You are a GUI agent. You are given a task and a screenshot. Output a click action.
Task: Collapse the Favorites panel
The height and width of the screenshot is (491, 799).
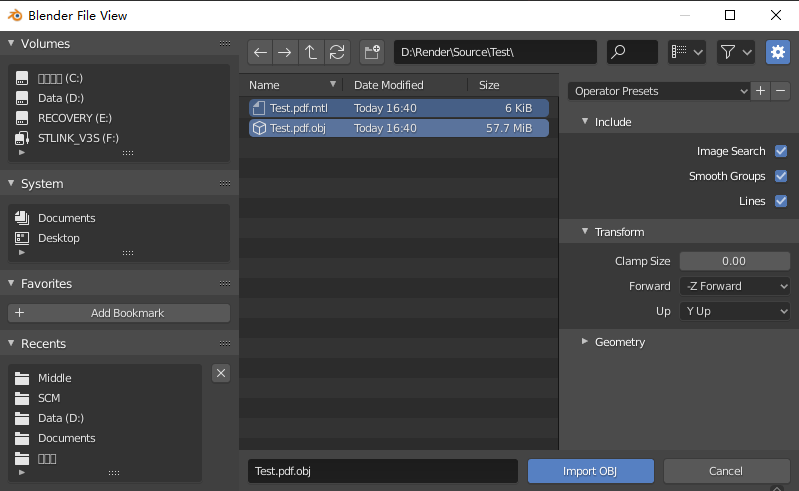click(11, 283)
